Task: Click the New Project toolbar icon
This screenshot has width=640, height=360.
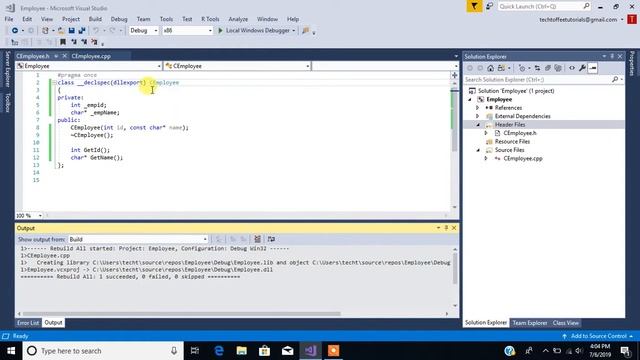Action: coord(45,31)
